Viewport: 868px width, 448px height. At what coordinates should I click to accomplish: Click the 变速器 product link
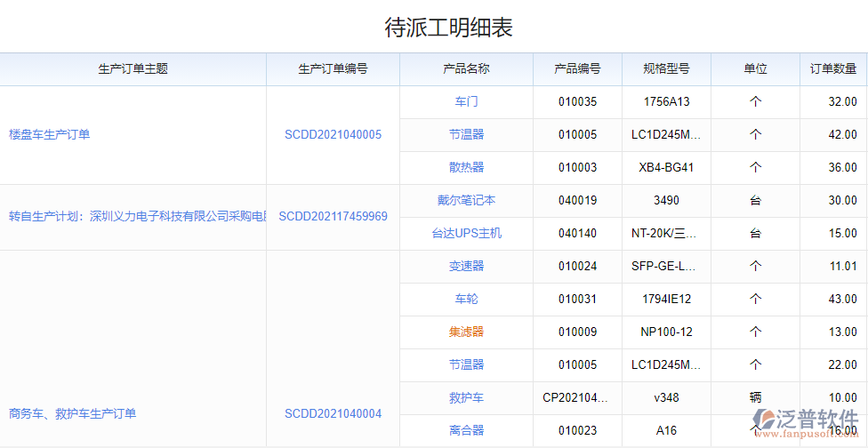point(466,267)
